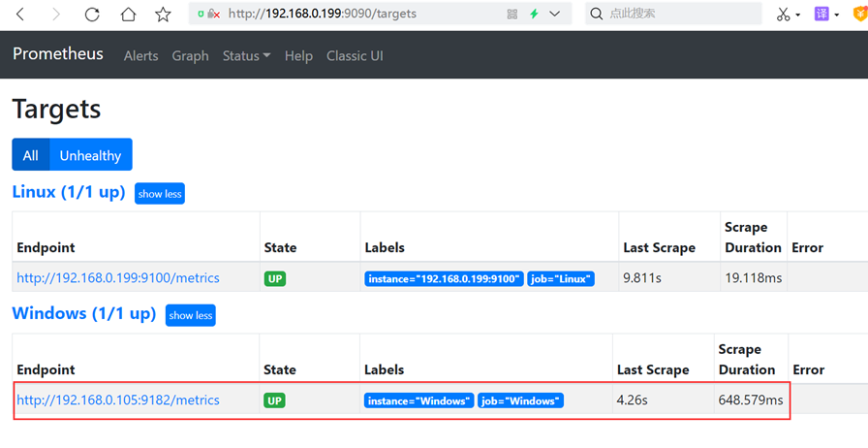
Task: Click the Windows (1/1 up) heading link
Action: [x=84, y=314]
